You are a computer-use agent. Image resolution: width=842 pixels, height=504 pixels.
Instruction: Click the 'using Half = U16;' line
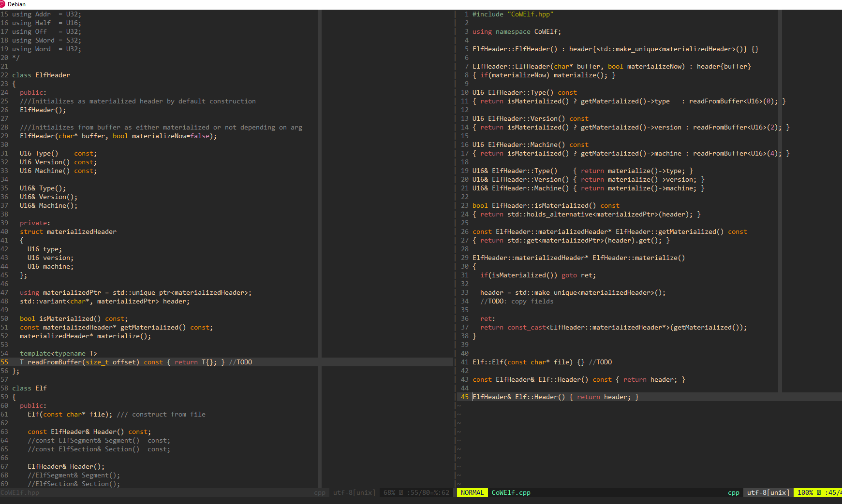(x=46, y=23)
